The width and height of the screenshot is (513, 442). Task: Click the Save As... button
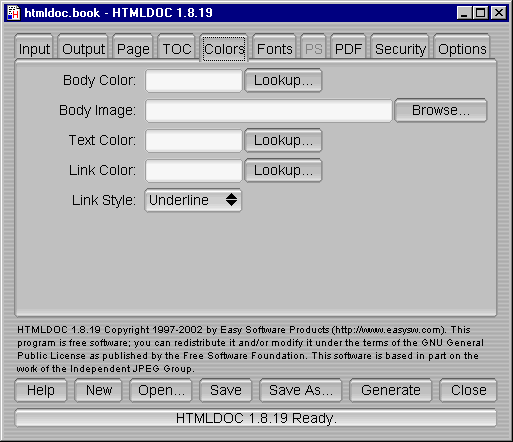coord(301,390)
